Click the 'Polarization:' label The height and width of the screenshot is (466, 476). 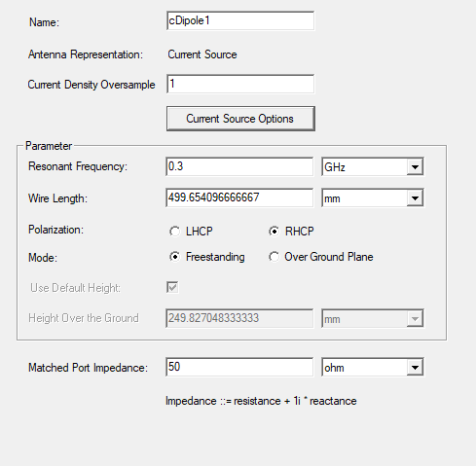point(55,230)
